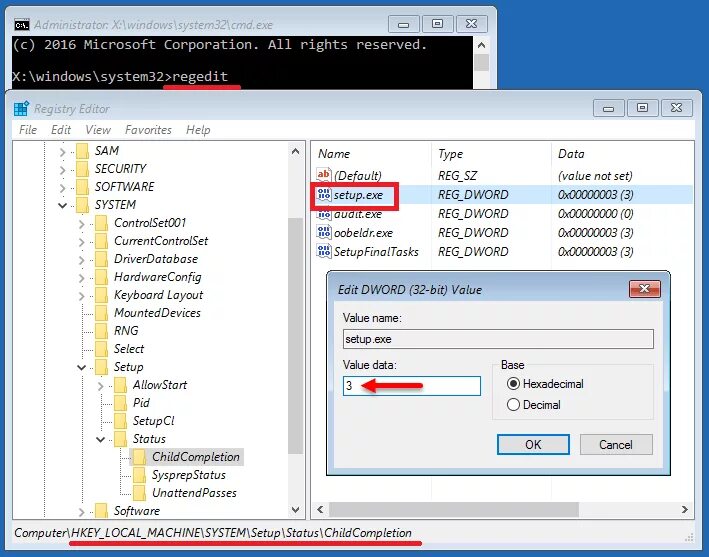The image size is (709, 557).
Task: Click the (value not set) data cell
Action: [595, 176]
